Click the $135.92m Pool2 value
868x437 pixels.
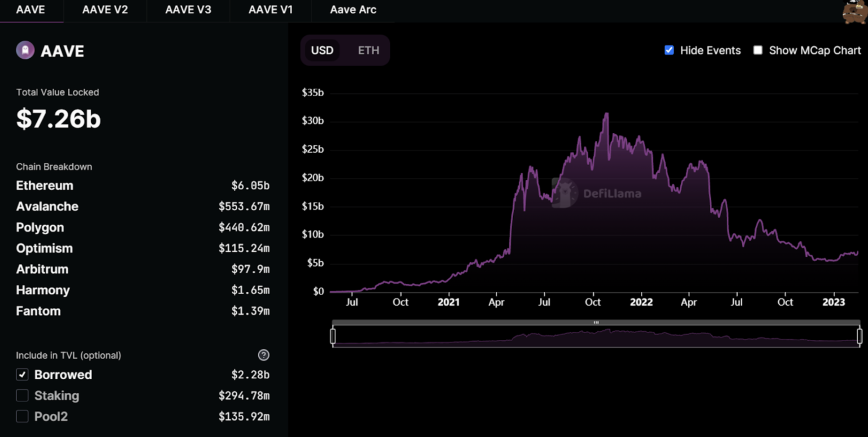[x=244, y=416]
